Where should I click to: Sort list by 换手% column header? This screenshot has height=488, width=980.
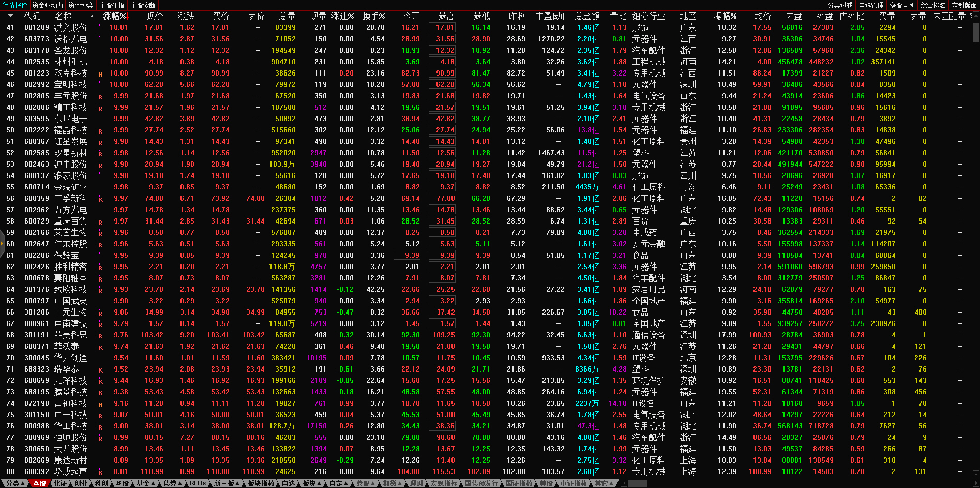pos(373,17)
